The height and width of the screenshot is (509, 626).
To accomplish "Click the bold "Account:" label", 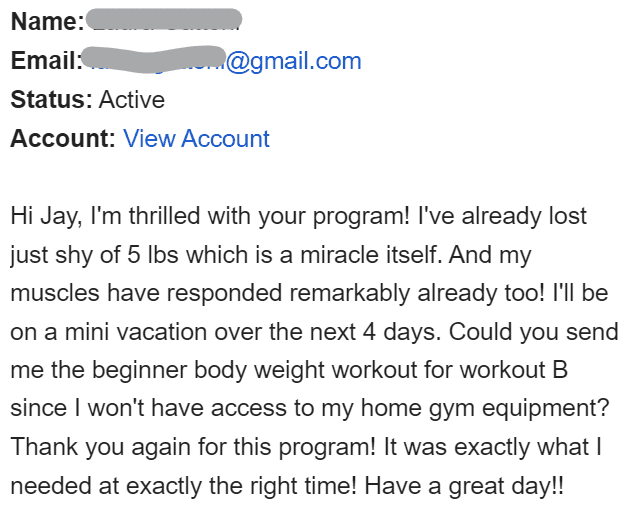I will click(x=63, y=139).
